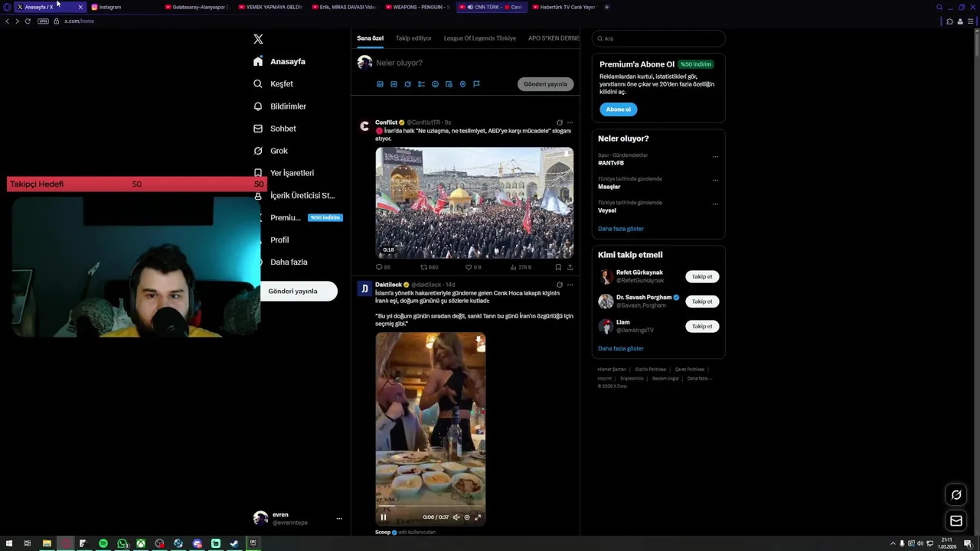Switch to the APO S*KEN DERNE tab
Viewport: 980px width, 551px height.
coord(554,38)
